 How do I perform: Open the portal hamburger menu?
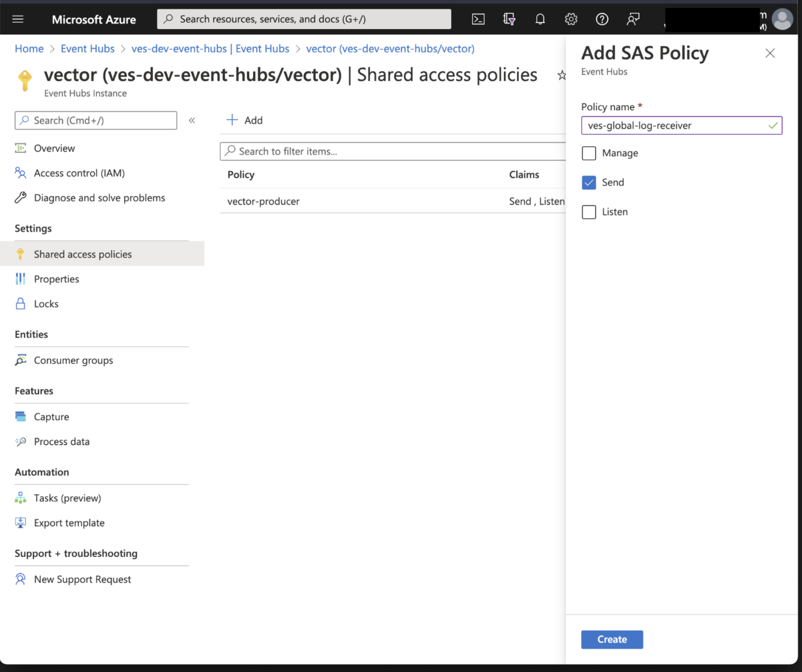[x=18, y=19]
